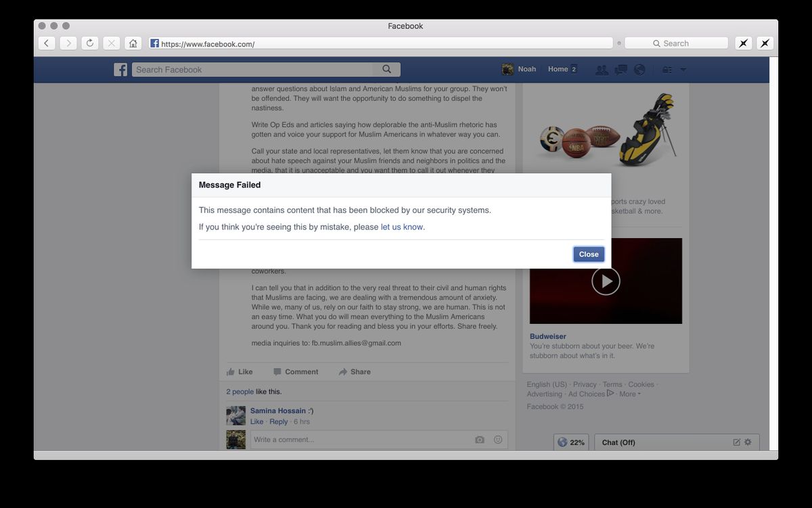Screen dimensions: 812x508
Task: Open the privacy shortcuts lock icon
Action: 667,70
